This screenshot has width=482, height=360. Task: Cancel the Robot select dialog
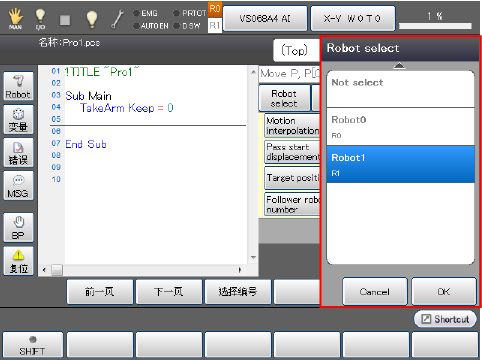(x=375, y=292)
